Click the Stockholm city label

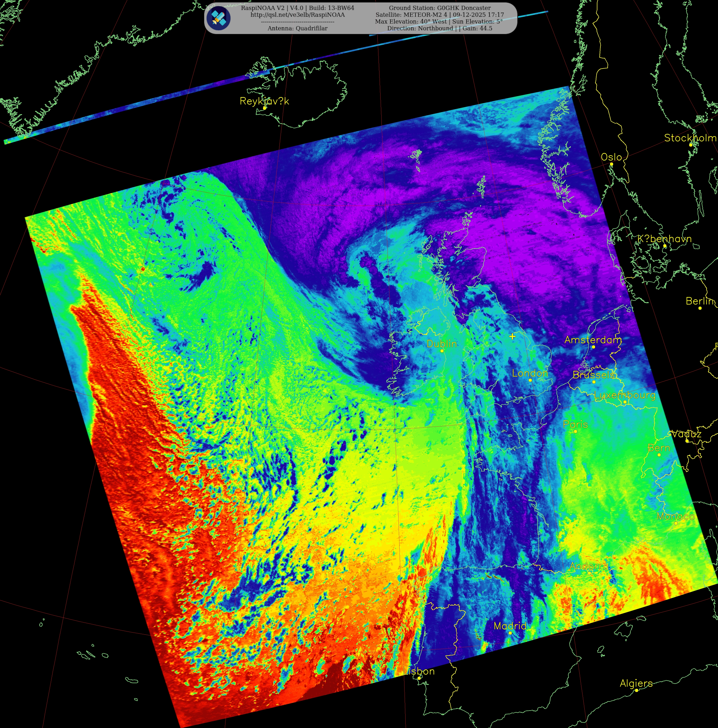click(690, 138)
